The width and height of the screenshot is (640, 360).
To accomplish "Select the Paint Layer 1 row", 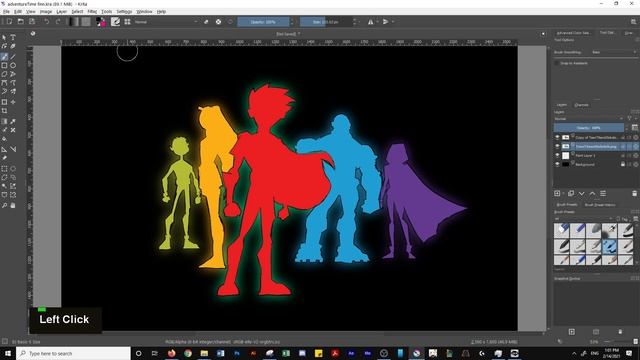I will tap(595, 155).
